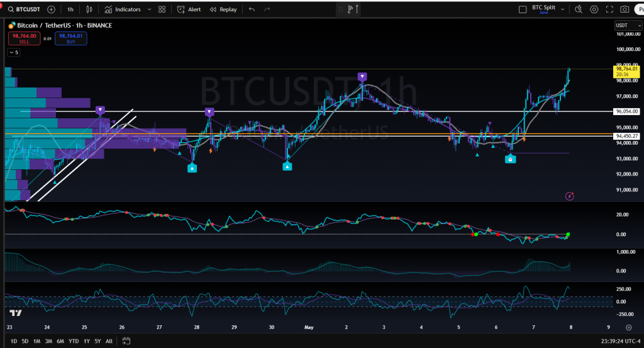The height and width of the screenshot is (348, 644).
Task: Grab the floating drawing toolbar drag handle
Action: tap(340, 9)
